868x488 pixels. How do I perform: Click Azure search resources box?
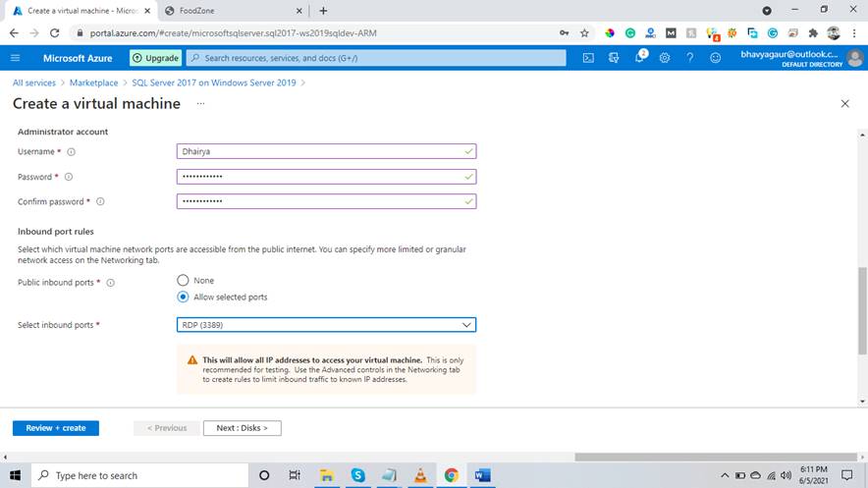coord(376,58)
